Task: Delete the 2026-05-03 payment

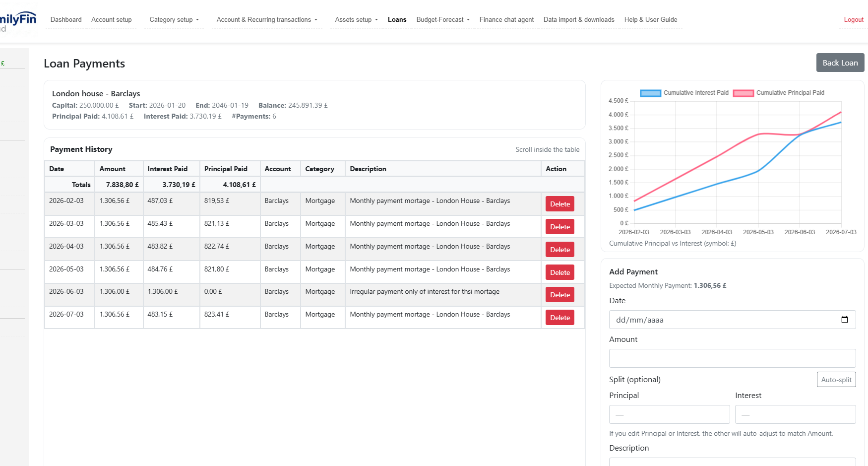Action: click(x=560, y=272)
